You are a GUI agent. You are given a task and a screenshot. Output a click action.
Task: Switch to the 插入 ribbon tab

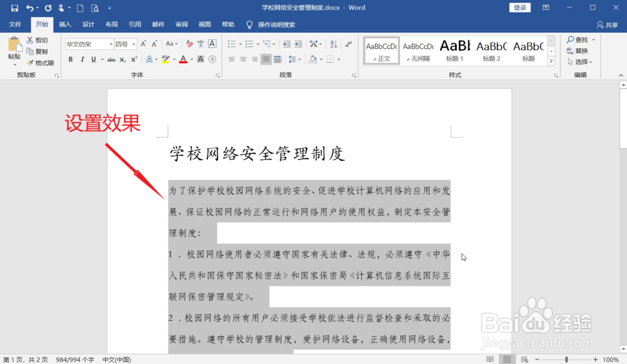coord(65,24)
